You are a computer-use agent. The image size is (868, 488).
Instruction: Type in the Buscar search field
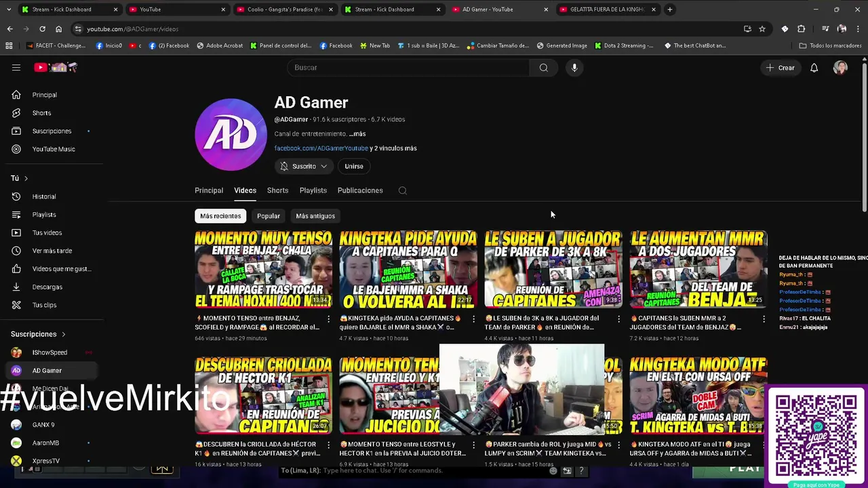click(408, 68)
